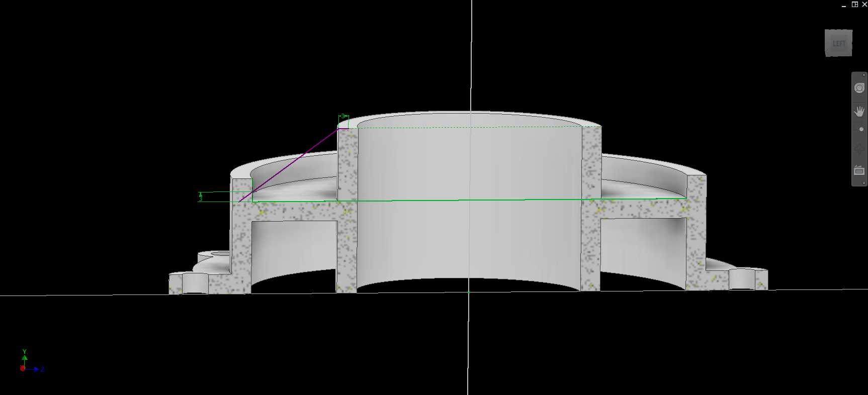Open the ShowMotion tool in navigation bar
Image resolution: width=868 pixels, height=395 pixels.
[x=859, y=171]
